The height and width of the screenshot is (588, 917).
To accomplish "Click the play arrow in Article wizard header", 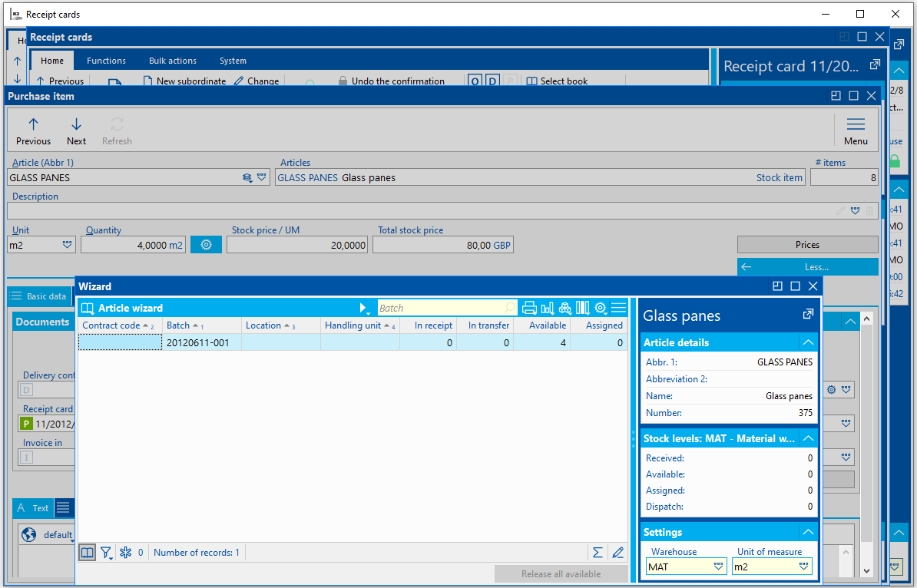I will tap(363, 308).
